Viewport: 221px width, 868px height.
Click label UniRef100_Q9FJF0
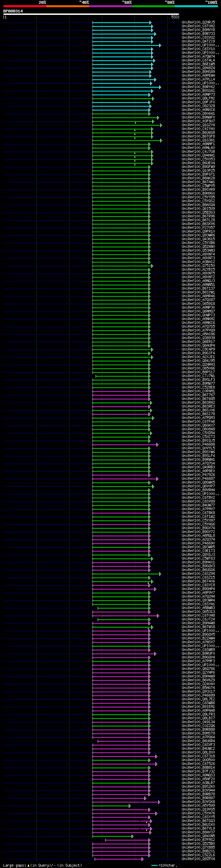point(198,102)
